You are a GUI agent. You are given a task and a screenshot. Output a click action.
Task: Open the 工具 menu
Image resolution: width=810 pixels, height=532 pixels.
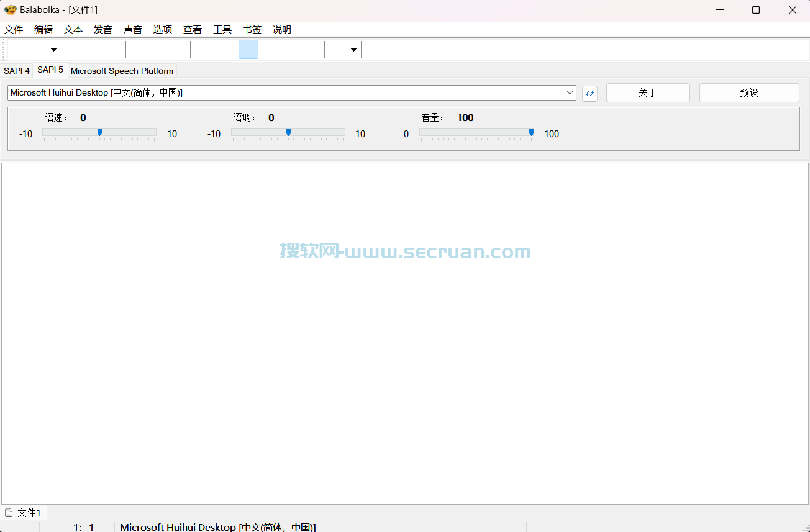pyautogui.click(x=222, y=30)
